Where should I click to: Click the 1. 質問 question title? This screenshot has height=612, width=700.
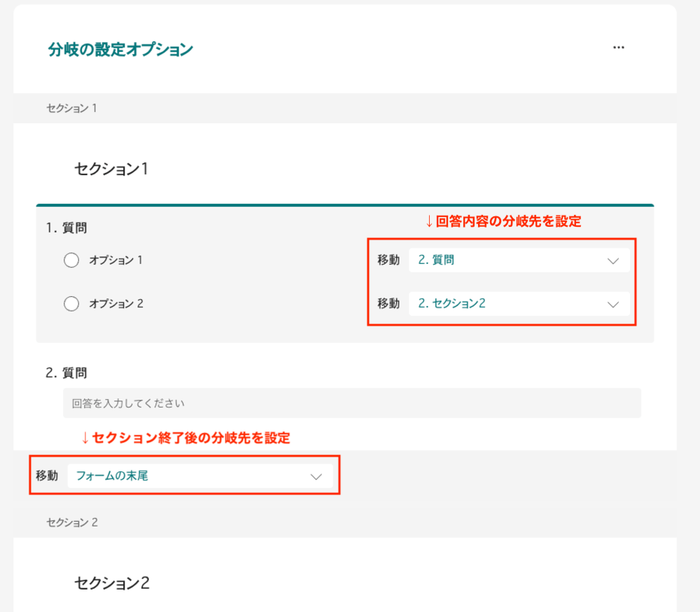[x=66, y=228]
